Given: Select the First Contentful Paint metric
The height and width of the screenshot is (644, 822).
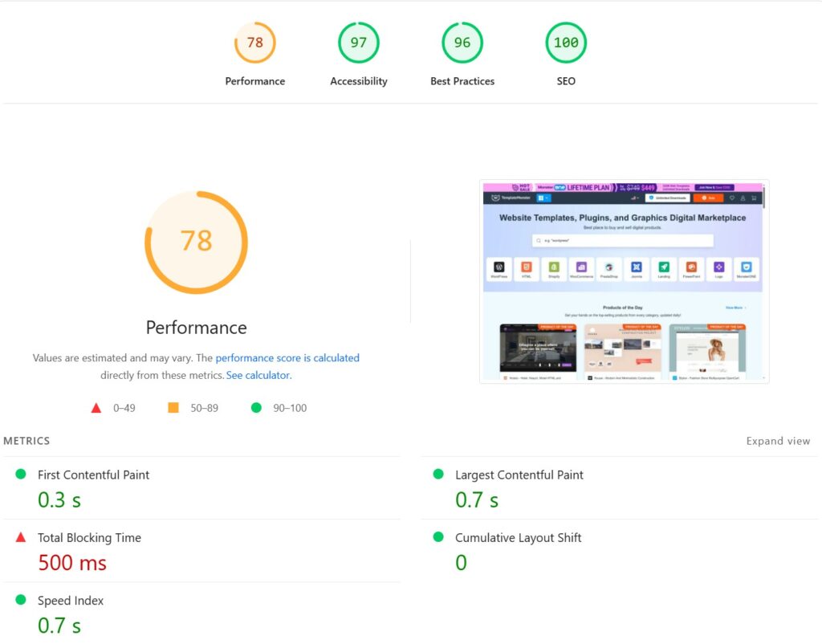Looking at the screenshot, I should [201, 488].
